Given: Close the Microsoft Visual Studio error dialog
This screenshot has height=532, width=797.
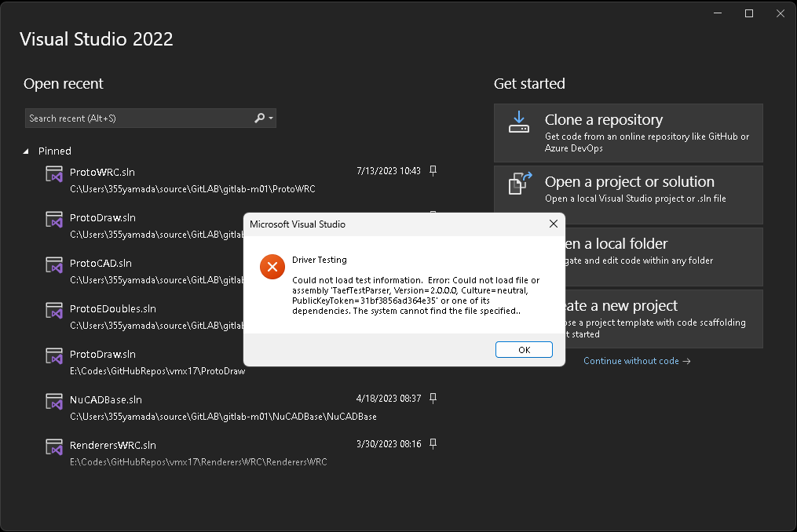Looking at the screenshot, I should coord(554,224).
